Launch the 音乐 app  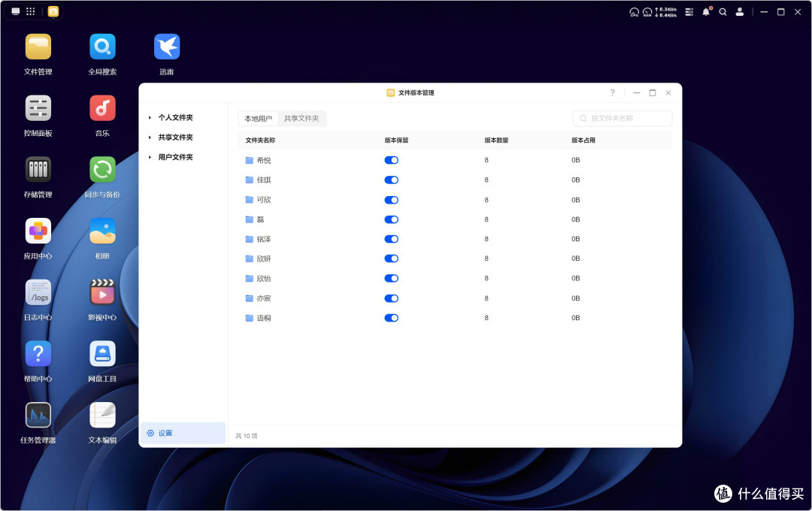pos(102,108)
